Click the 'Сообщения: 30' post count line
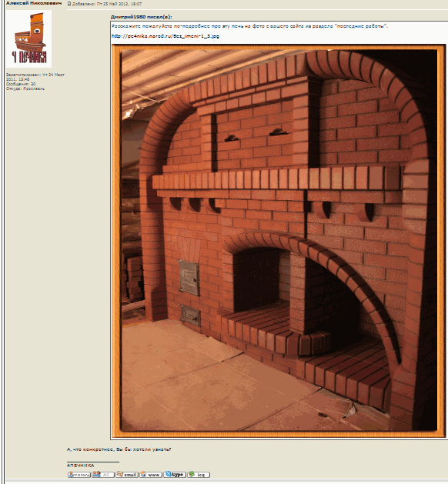This screenshot has height=484, width=448. pos(21,84)
